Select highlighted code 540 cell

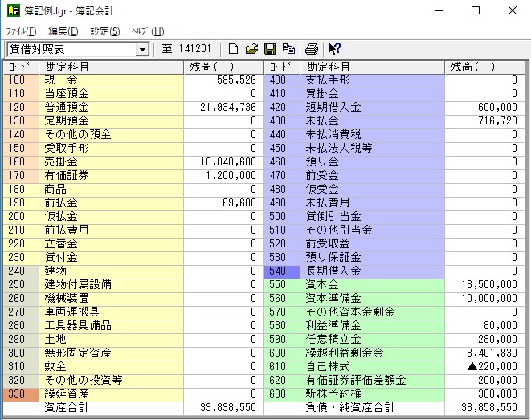(x=282, y=271)
